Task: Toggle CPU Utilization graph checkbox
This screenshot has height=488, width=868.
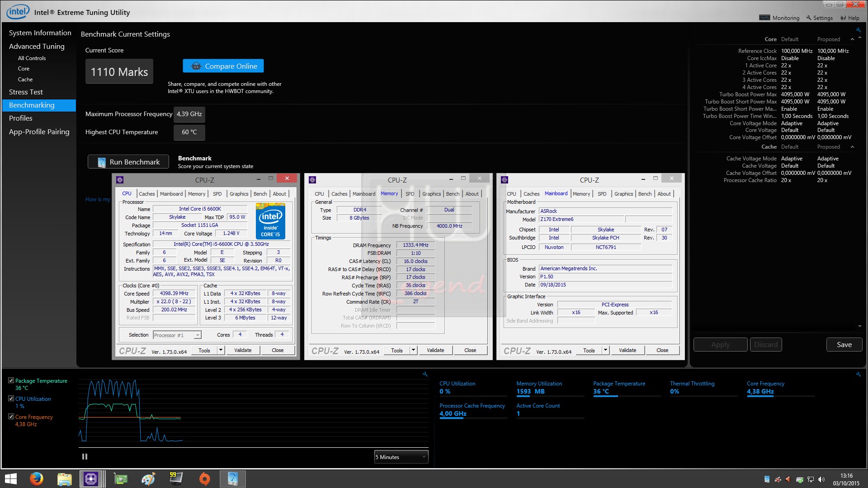Action: [x=11, y=399]
